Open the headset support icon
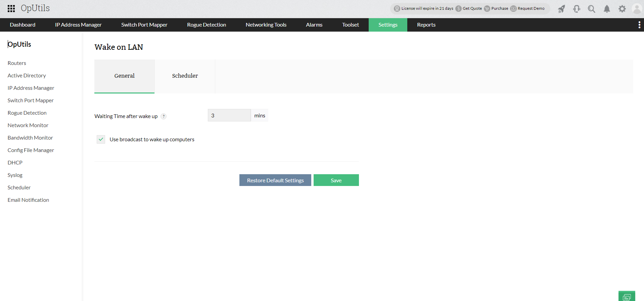Viewport: 644px width, 301px height. coord(577,9)
